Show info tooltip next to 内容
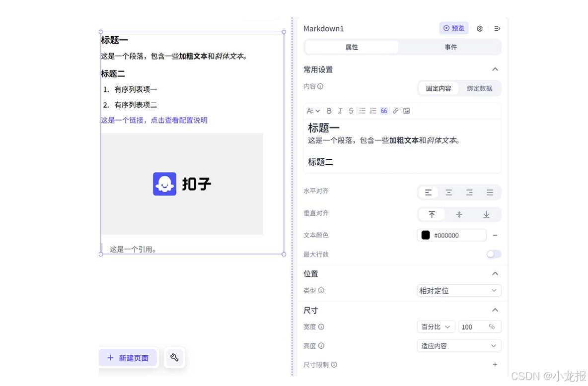Viewport: 588px width, 386px height. pos(320,86)
